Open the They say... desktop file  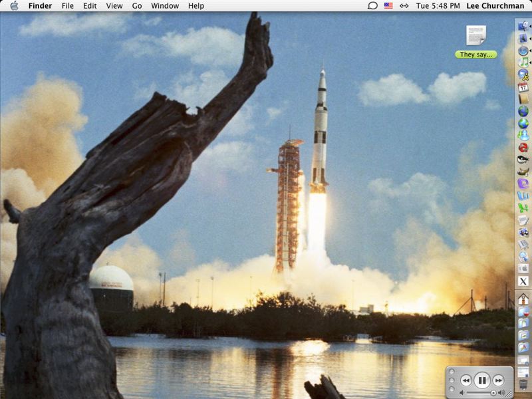tap(476, 37)
